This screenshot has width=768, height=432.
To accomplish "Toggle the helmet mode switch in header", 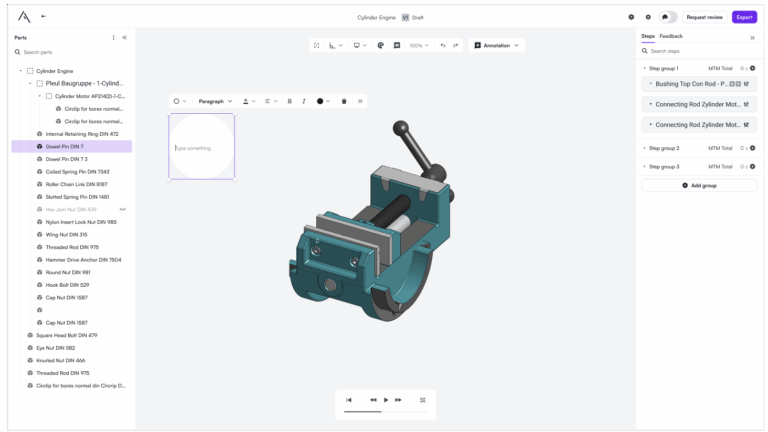I will [668, 17].
